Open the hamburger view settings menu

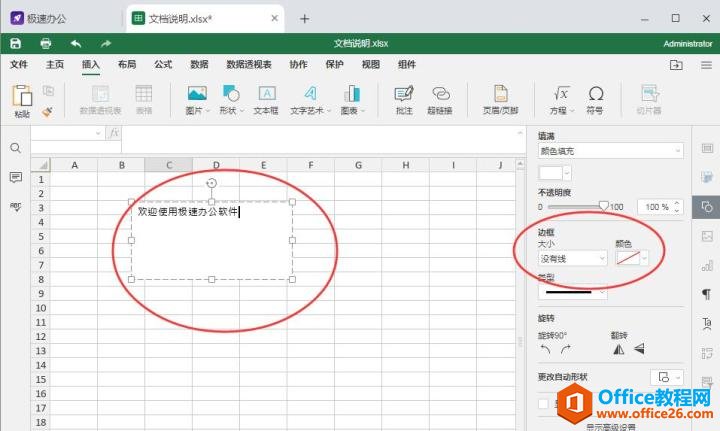[707, 65]
